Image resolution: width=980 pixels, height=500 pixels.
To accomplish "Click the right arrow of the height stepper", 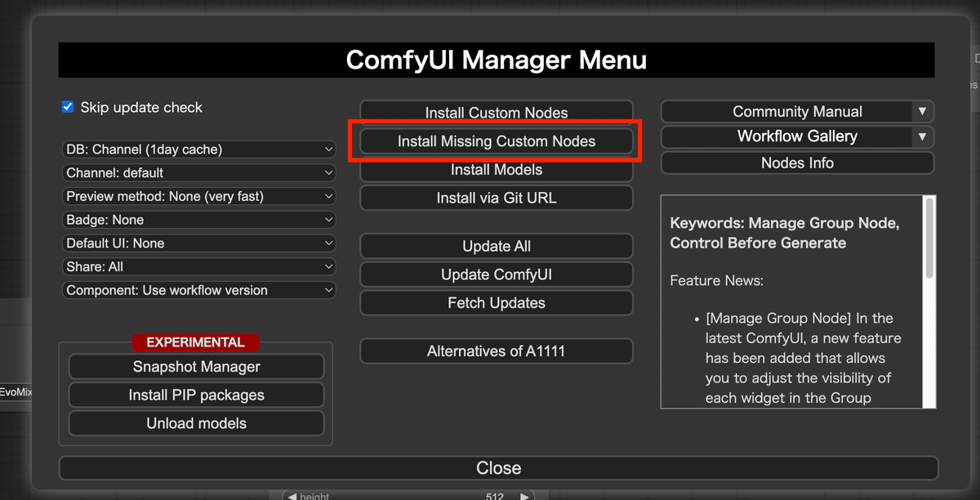I will [524, 496].
